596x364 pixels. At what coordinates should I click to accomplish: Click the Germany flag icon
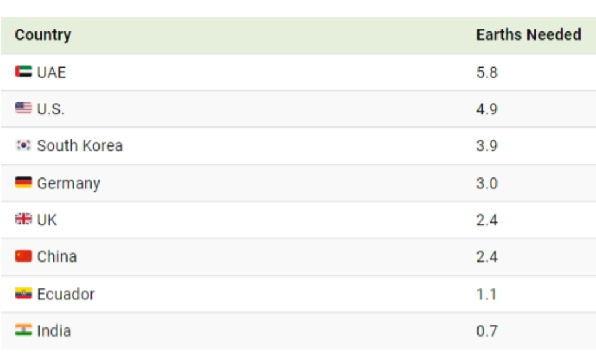click(x=23, y=183)
